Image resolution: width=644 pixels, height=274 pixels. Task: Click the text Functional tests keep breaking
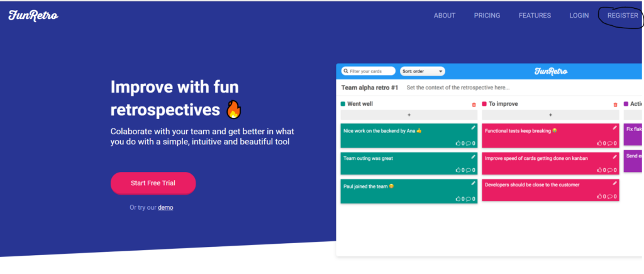[518, 131]
